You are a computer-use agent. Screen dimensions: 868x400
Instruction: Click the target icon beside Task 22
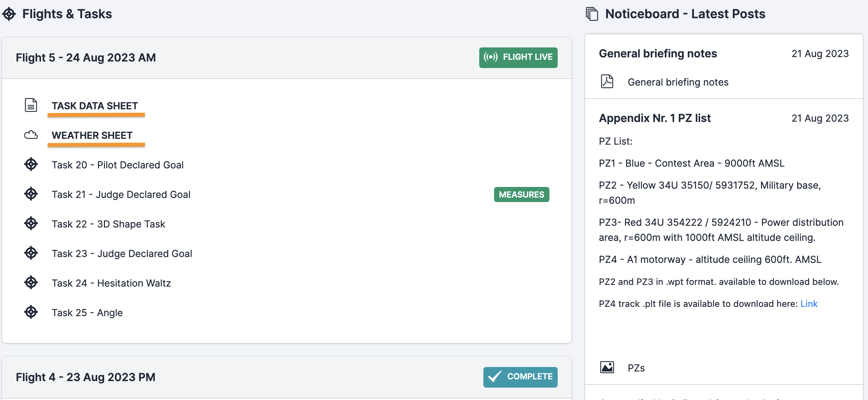tap(31, 223)
